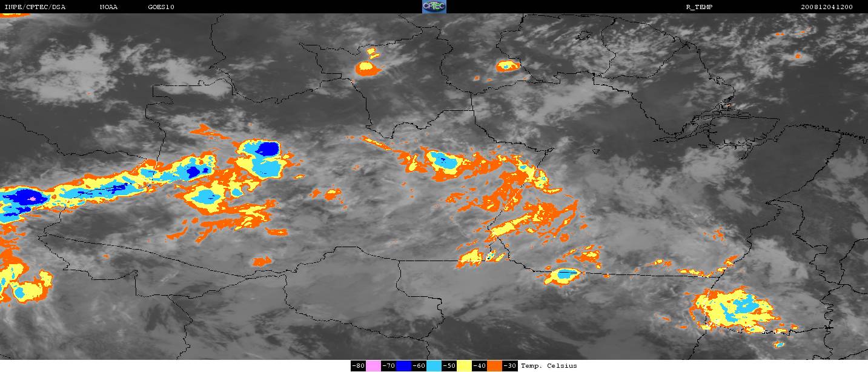Click the -70 legend value
868x372 pixels.
pyautogui.click(x=389, y=366)
